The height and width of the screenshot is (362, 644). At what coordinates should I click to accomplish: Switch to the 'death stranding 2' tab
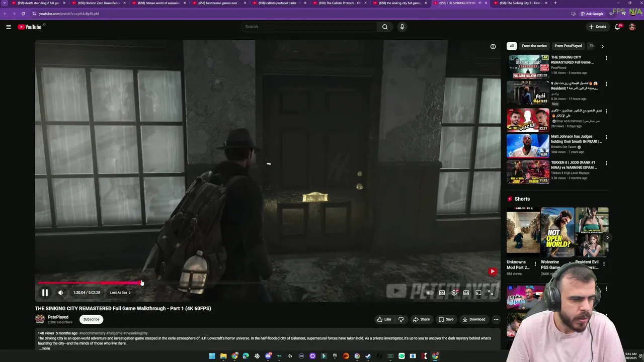click(x=38, y=3)
